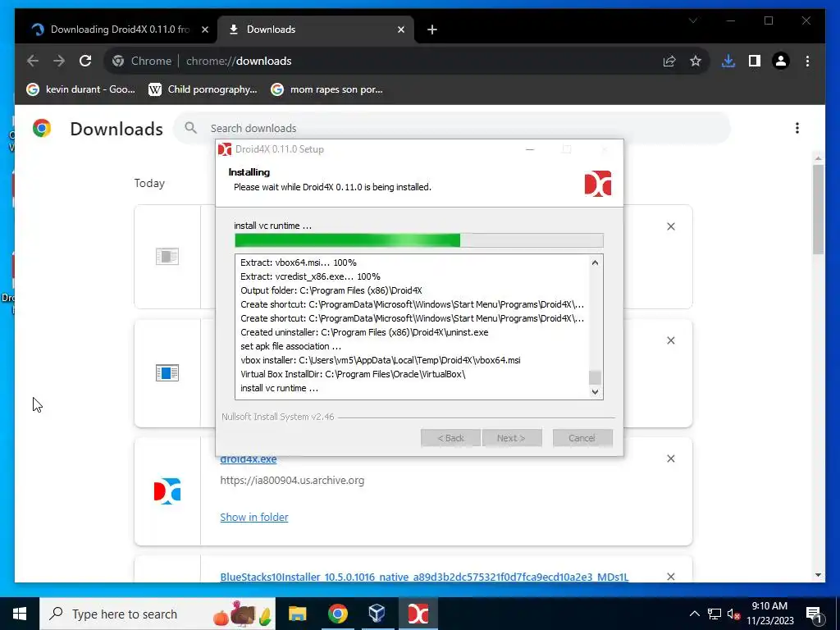
Task: Open the droid4x.exe download link
Action: click(249, 459)
